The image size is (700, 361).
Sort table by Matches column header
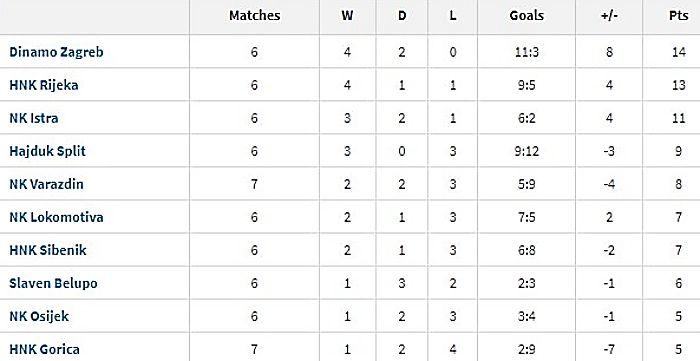(x=254, y=16)
